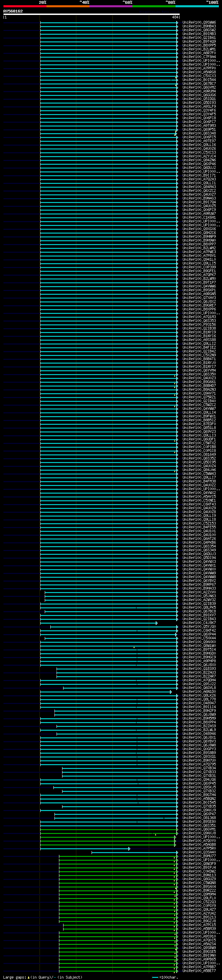This screenshot has height=980, width=222.
Task: Select the UniRef100_Q06FC8 label
Action: [199, 118]
